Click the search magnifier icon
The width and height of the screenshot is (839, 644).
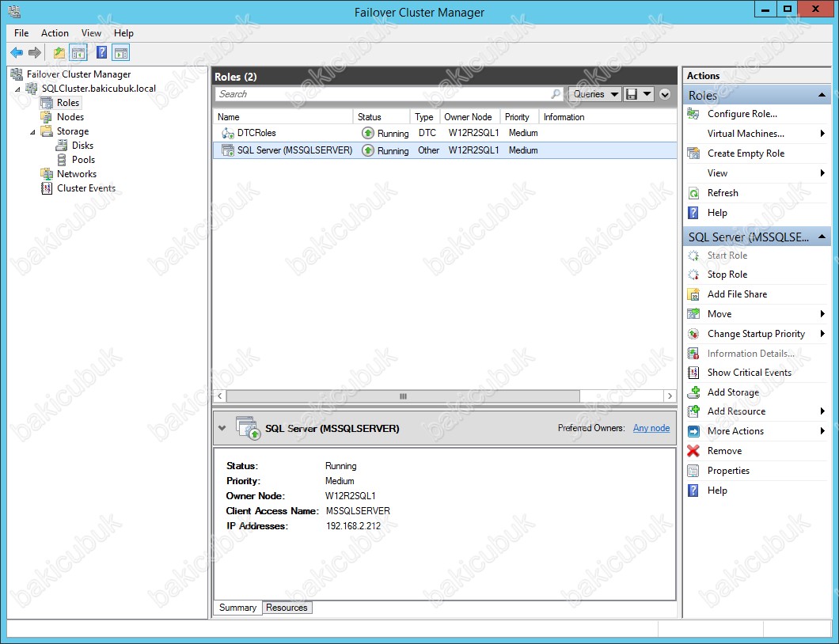[556, 94]
